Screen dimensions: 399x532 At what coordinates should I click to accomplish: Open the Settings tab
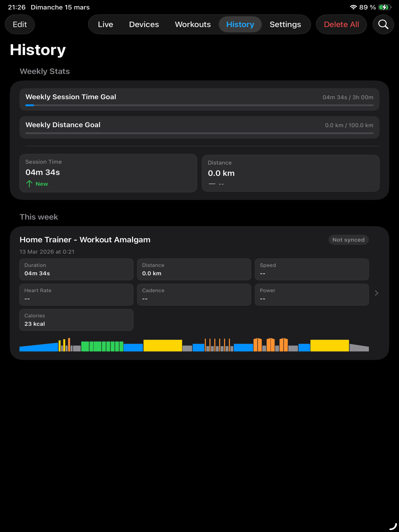(285, 24)
